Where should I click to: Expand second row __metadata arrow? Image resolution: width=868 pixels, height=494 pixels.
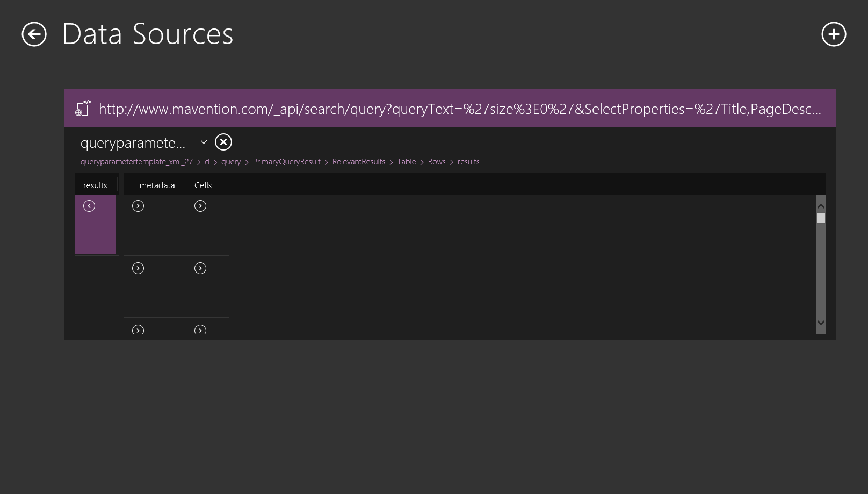[x=138, y=268]
